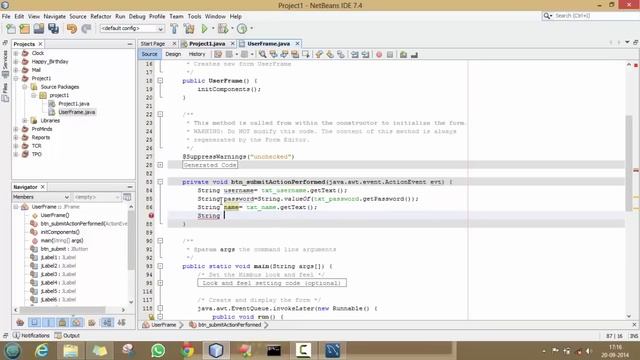Expand the Libraries node

click(25, 120)
